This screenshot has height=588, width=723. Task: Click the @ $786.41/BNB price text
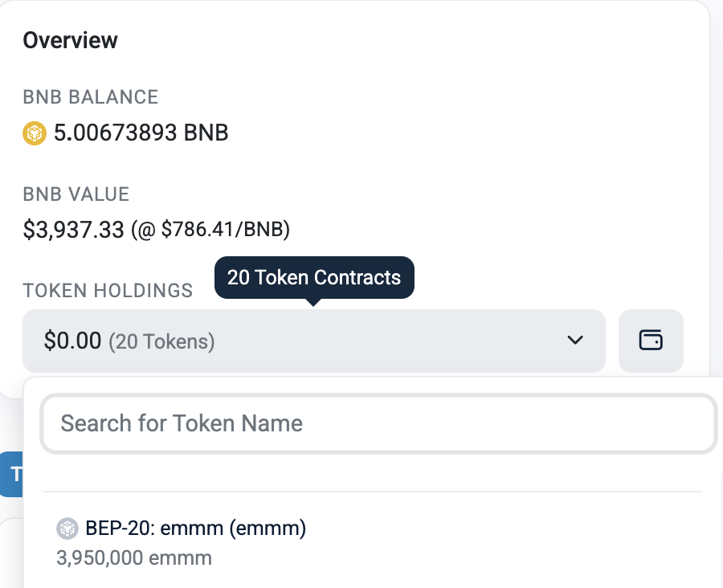tap(210, 229)
